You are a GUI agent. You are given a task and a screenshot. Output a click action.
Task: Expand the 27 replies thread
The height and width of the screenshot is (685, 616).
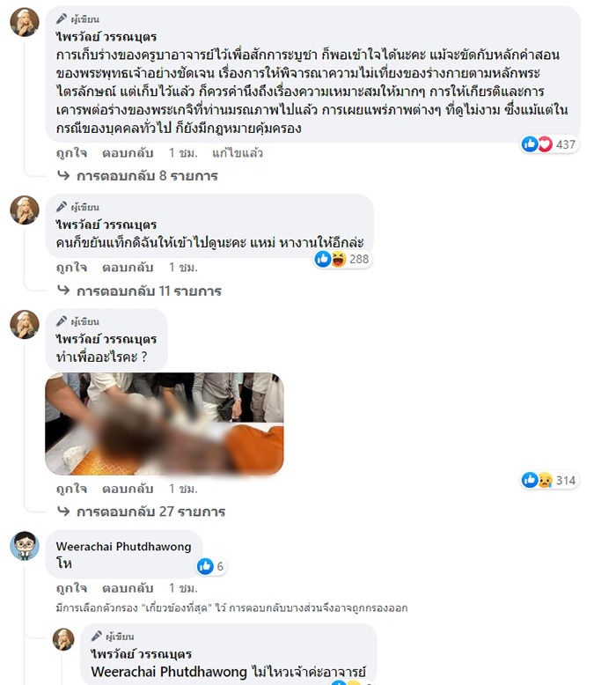click(142, 512)
